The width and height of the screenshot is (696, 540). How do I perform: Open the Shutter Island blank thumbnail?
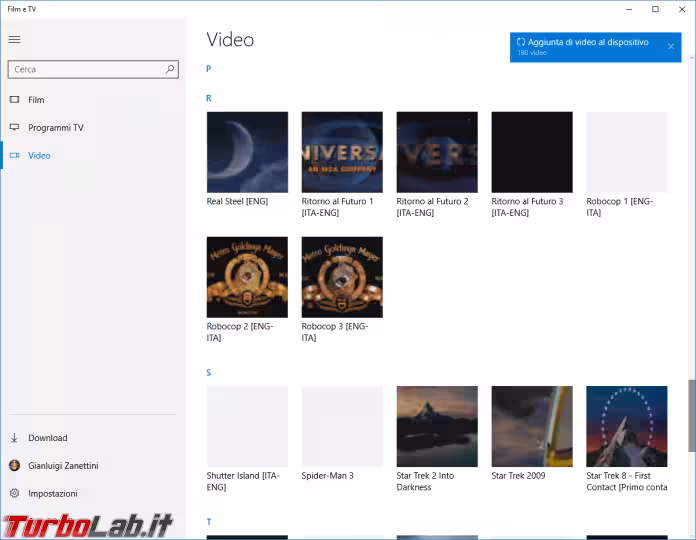click(247, 426)
